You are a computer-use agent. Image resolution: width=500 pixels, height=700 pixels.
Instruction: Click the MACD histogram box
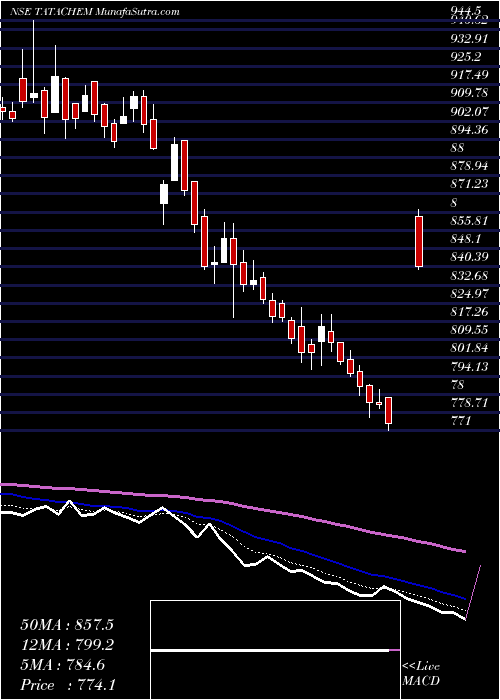pyautogui.click(x=275, y=650)
